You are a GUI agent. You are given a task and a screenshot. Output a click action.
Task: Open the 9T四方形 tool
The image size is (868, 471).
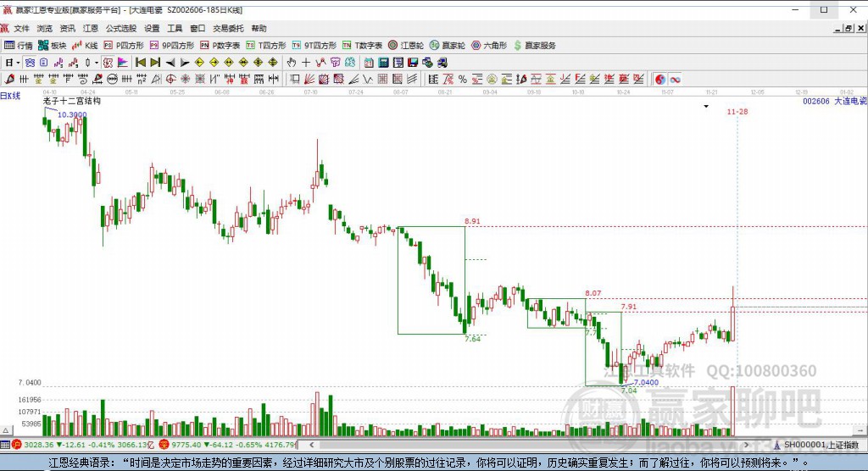click(x=314, y=46)
